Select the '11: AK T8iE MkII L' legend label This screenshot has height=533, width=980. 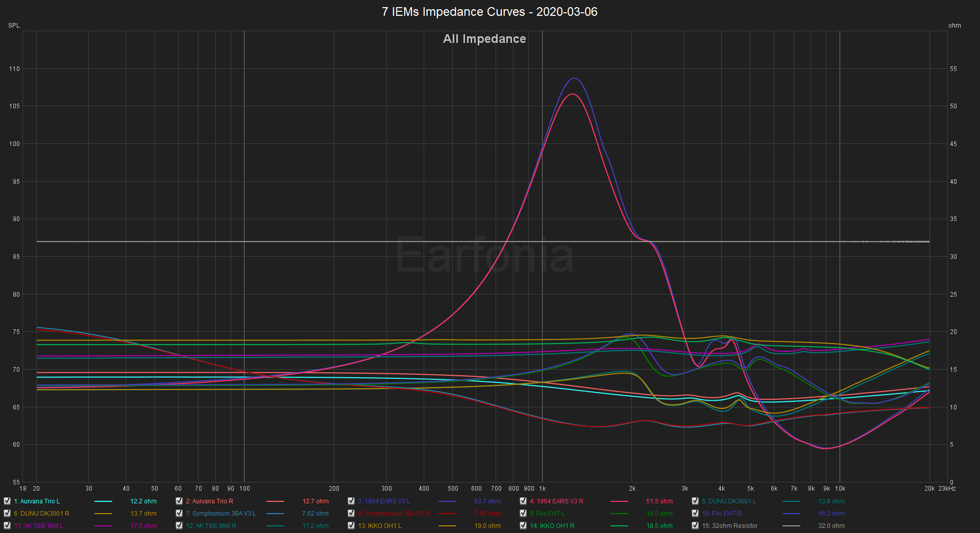click(x=38, y=526)
